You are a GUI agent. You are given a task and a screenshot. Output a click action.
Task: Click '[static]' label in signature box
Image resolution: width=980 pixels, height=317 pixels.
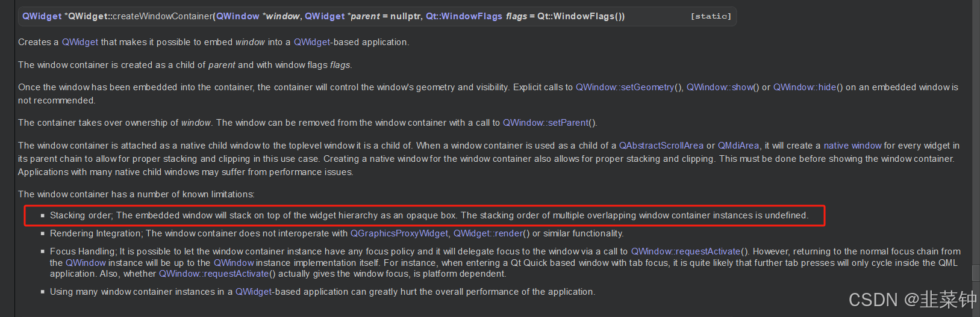tap(711, 16)
